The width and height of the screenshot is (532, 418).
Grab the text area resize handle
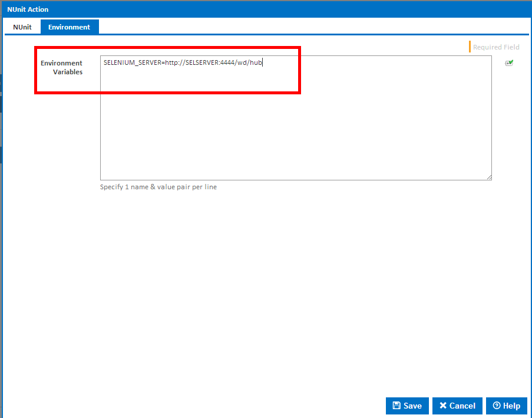point(489,177)
